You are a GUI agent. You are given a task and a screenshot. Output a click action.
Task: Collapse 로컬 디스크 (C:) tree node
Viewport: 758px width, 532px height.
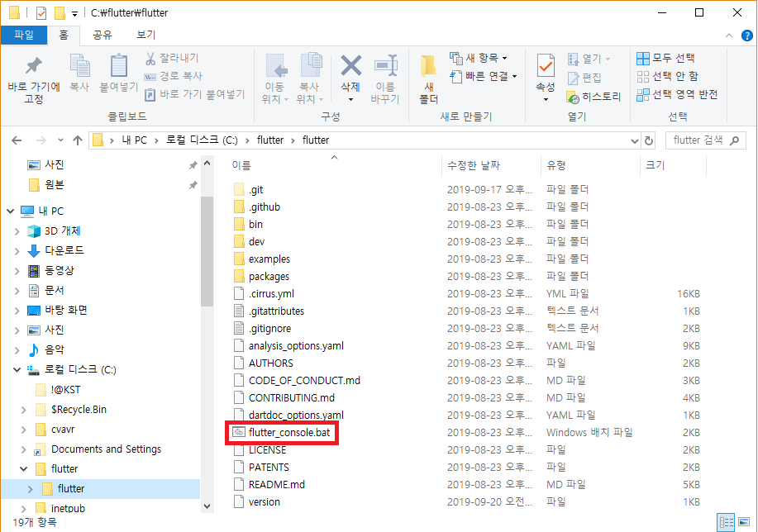pyautogui.click(x=17, y=369)
